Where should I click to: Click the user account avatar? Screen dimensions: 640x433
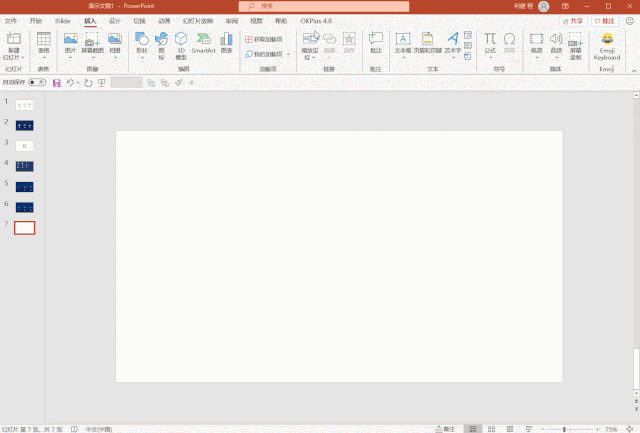point(544,6)
